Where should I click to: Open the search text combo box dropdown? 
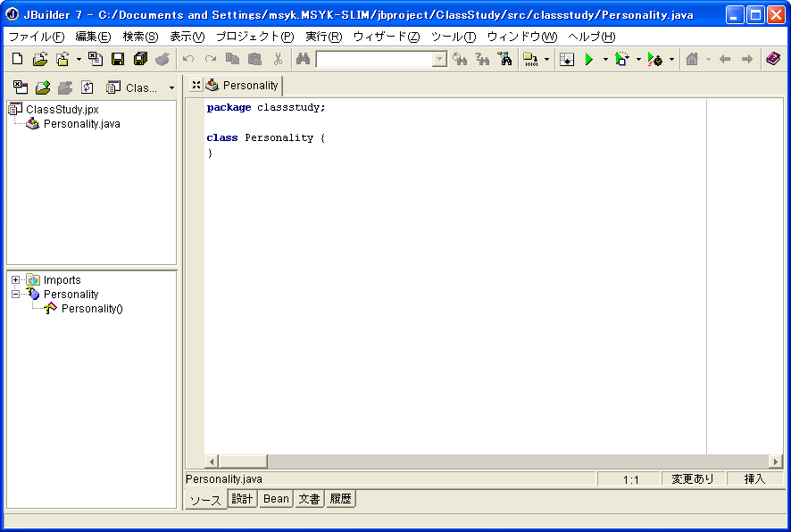coord(439,60)
